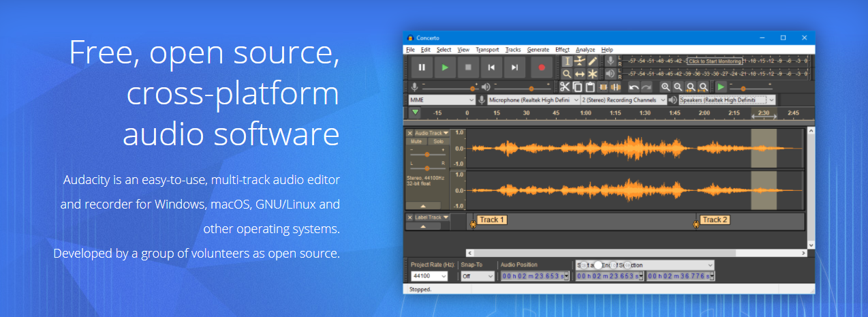Screen dimensions: 868x317
Task: Undo the last edit
Action: click(x=634, y=87)
